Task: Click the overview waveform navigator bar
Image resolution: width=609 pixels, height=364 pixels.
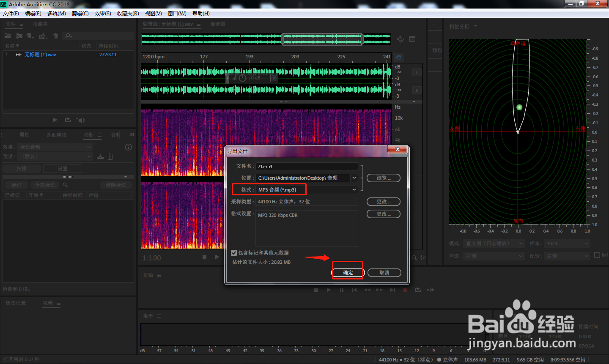Action: coord(266,39)
